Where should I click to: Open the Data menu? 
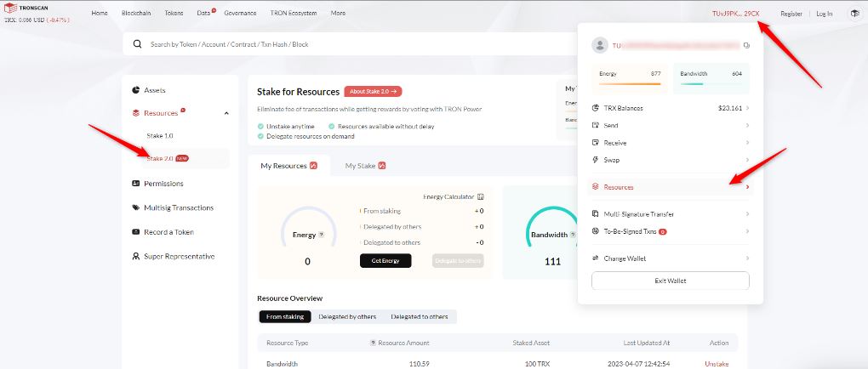click(203, 13)
